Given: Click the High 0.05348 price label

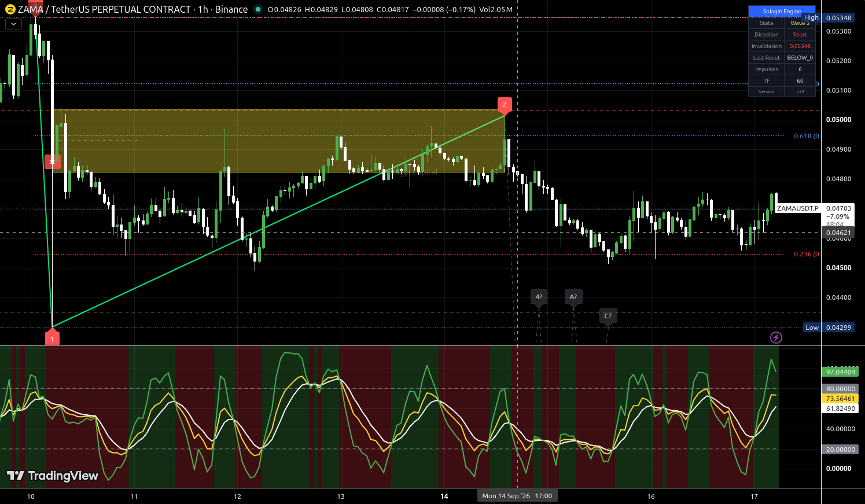Looking at the screenshot, I should pos(828,18).
